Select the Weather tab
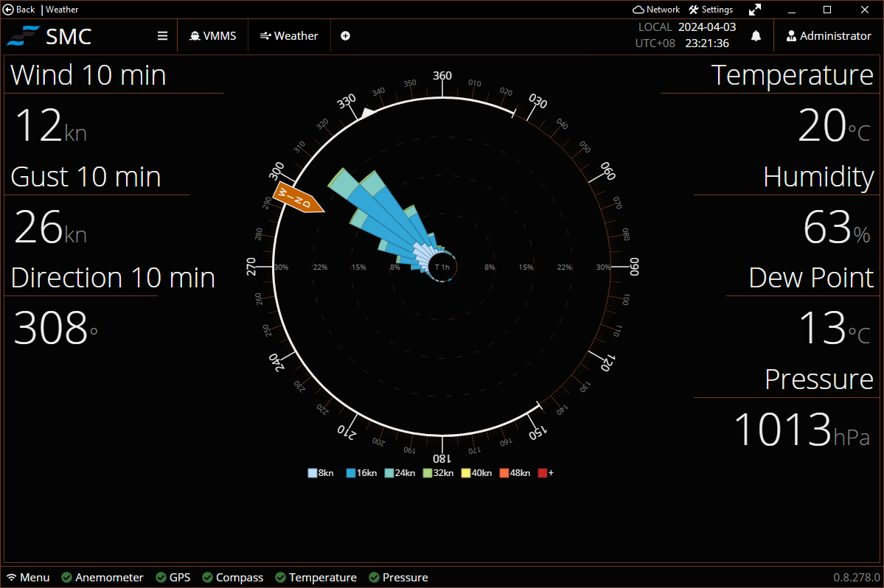The image size is (884, 588). tap(289, 35)
